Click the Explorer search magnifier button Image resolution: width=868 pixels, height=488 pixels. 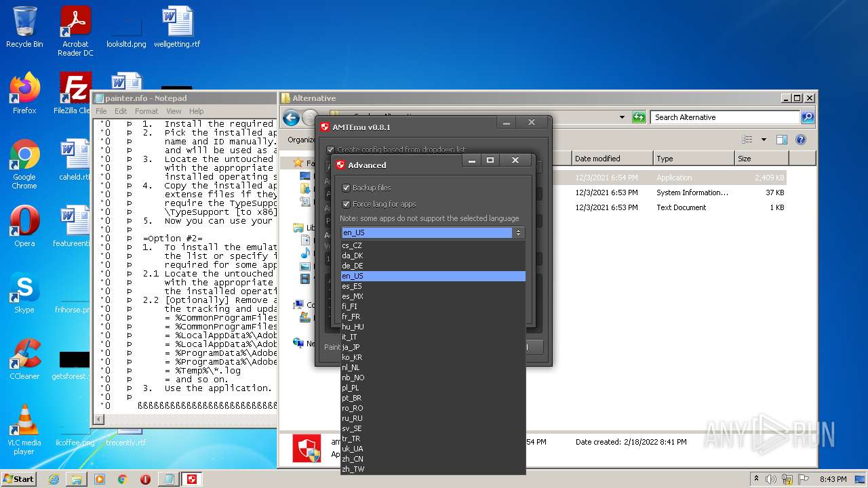pyautogui.click(x=808, y=117)
